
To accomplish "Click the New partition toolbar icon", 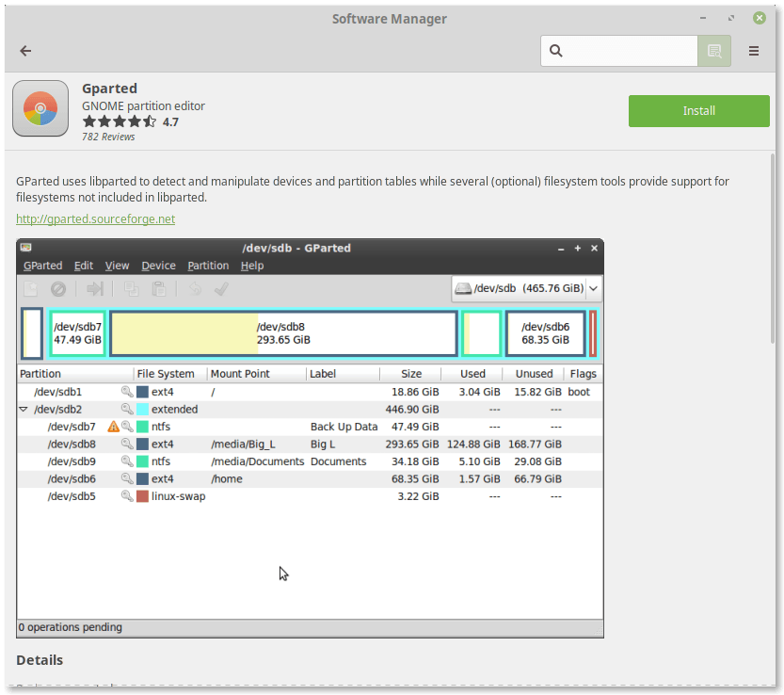I will pos(31,289).
